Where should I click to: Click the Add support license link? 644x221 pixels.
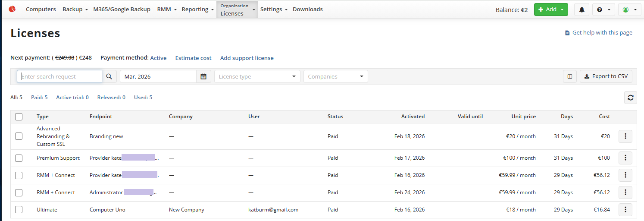pos(247,58)
